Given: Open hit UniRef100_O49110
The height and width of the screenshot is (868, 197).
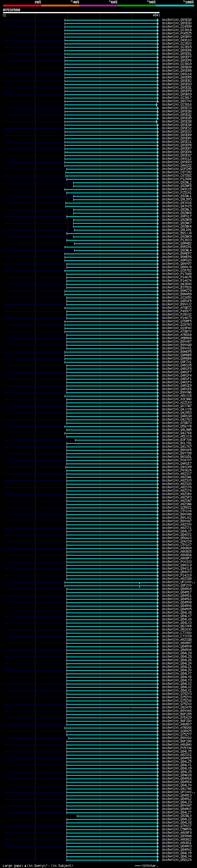Looking at the screenshot, I should coord(177,40).
